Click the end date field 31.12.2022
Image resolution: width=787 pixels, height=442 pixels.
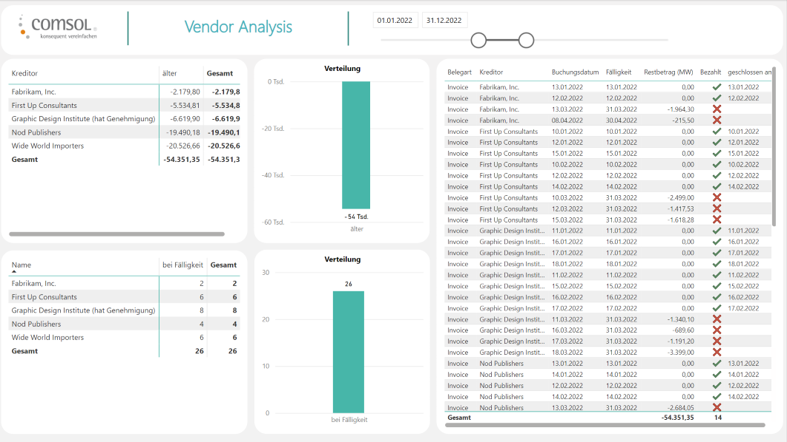(444, 21)
